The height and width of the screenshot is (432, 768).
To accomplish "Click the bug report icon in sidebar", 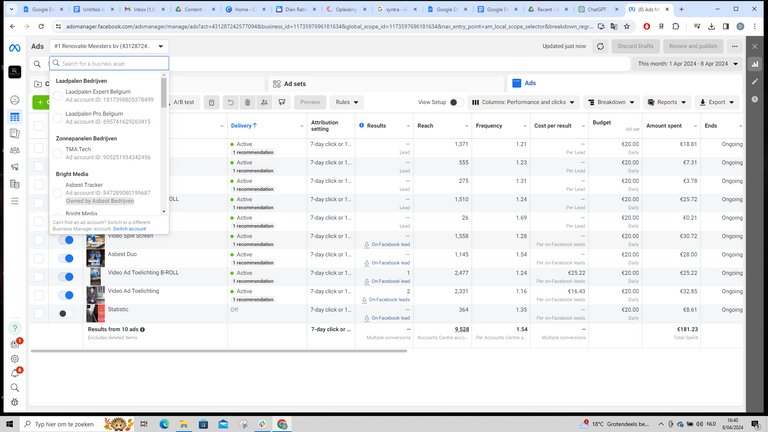I will pos(15,402).
